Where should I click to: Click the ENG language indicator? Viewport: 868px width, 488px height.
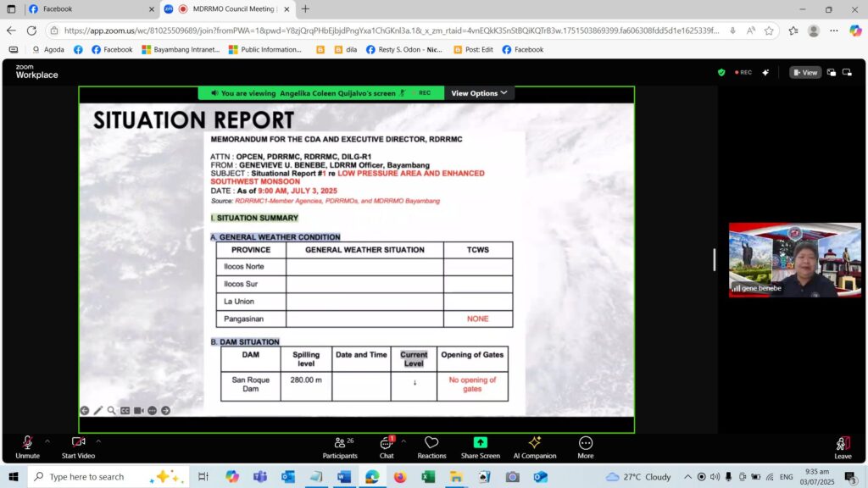point(786,476)
